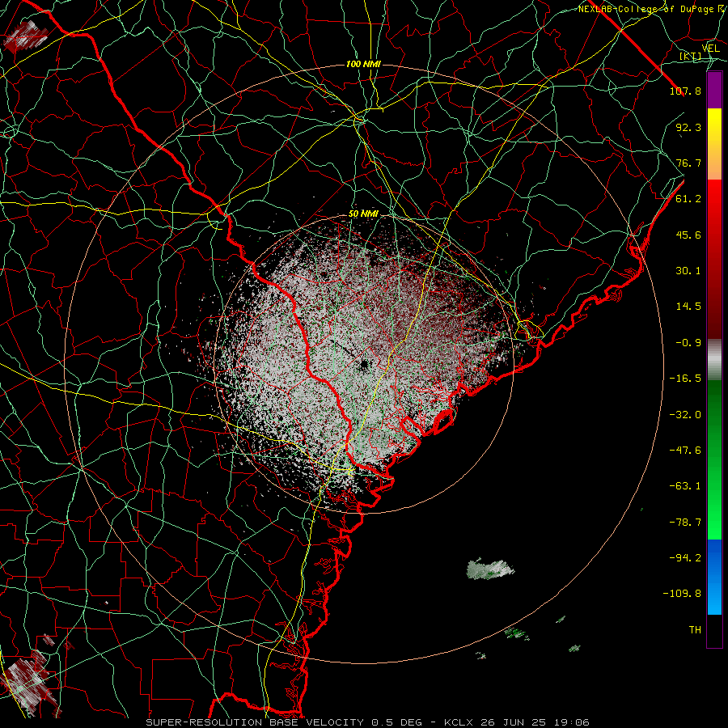Click the [KT] units label

coord(691,56)
